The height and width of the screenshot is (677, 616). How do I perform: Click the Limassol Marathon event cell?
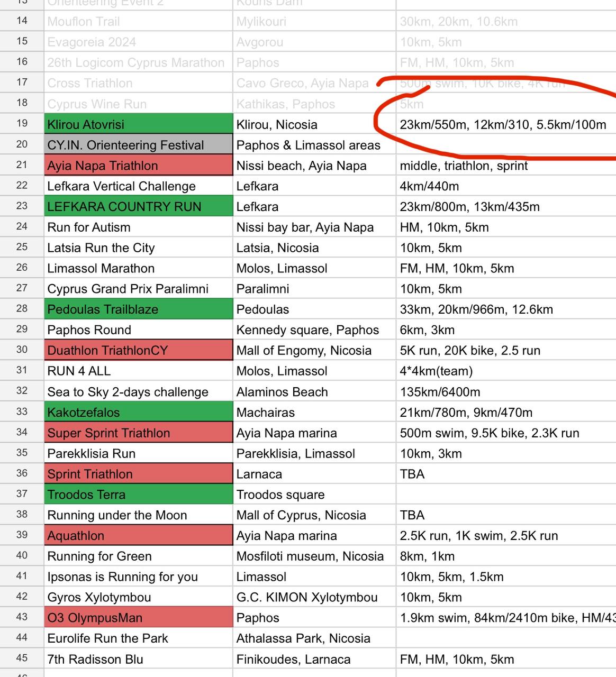coord(138,268)
